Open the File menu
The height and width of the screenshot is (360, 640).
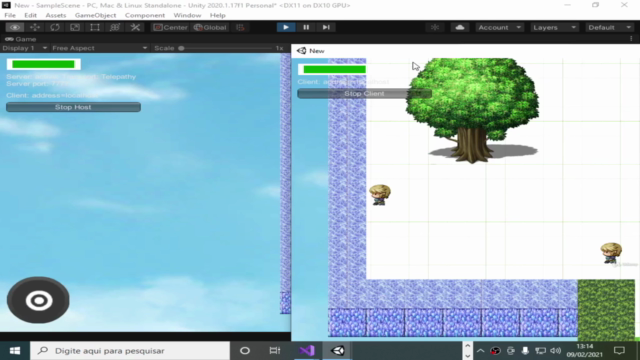click(x=10, y=15)
